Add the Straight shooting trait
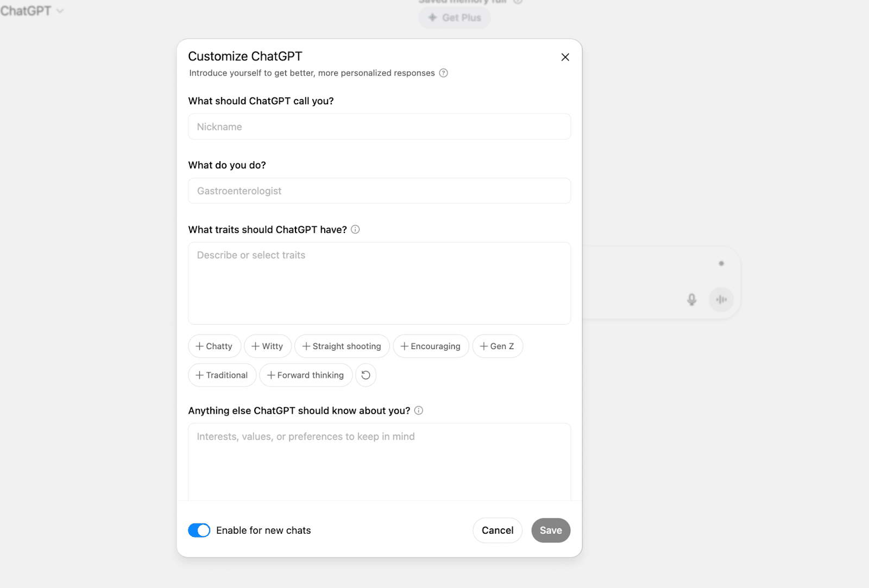Viewport: 869px width, 588px height. (x=342, y=346)
